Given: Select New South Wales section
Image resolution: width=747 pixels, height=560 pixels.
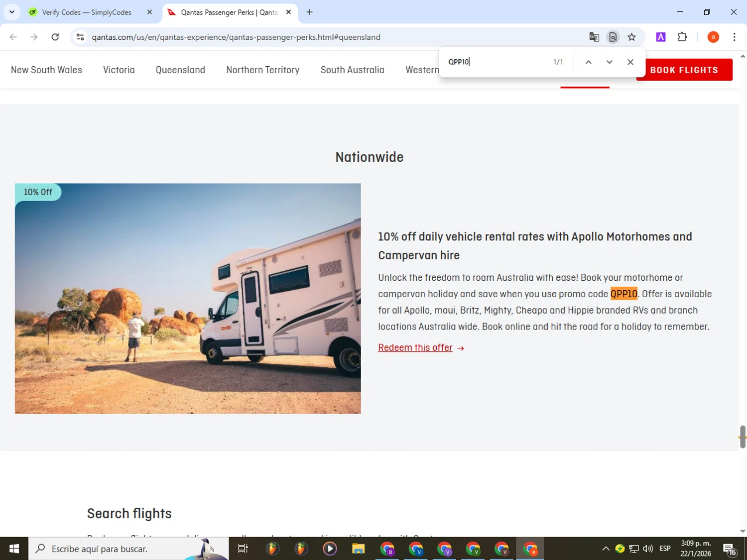Looking at the screenshot, I should 46,70.
